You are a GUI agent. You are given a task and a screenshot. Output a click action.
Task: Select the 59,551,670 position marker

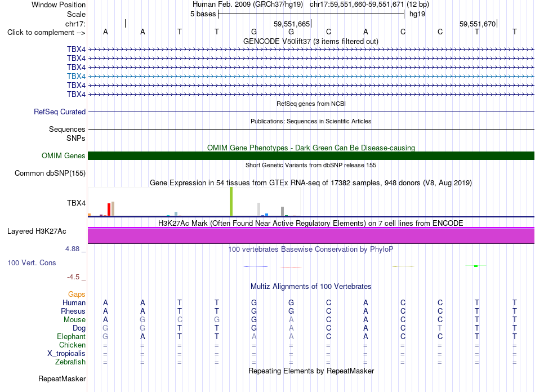478,24
